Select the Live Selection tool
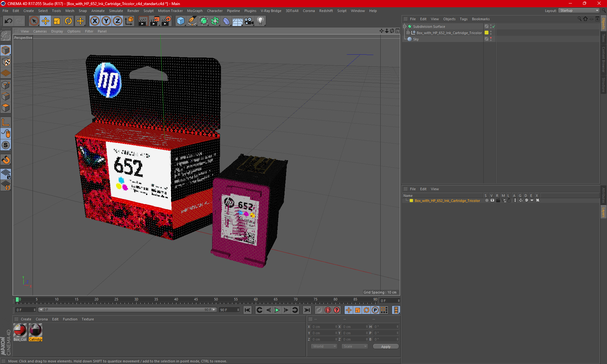607x364 pixels. point(34,21)
